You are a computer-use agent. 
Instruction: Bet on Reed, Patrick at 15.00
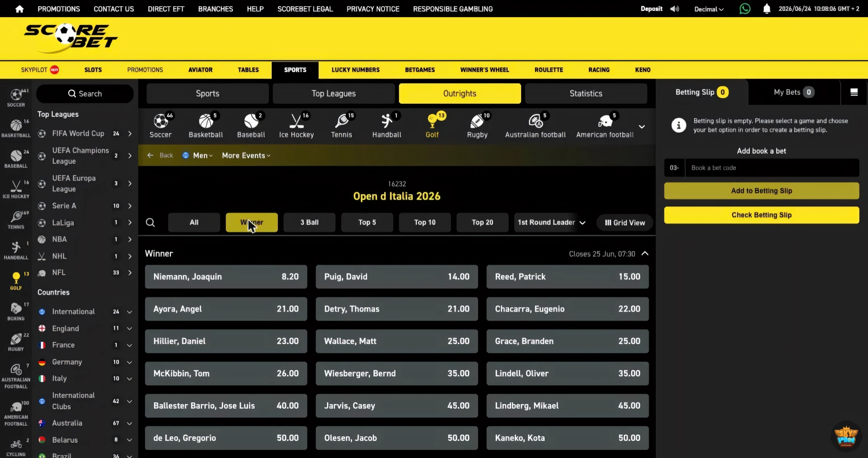[568, 277]
